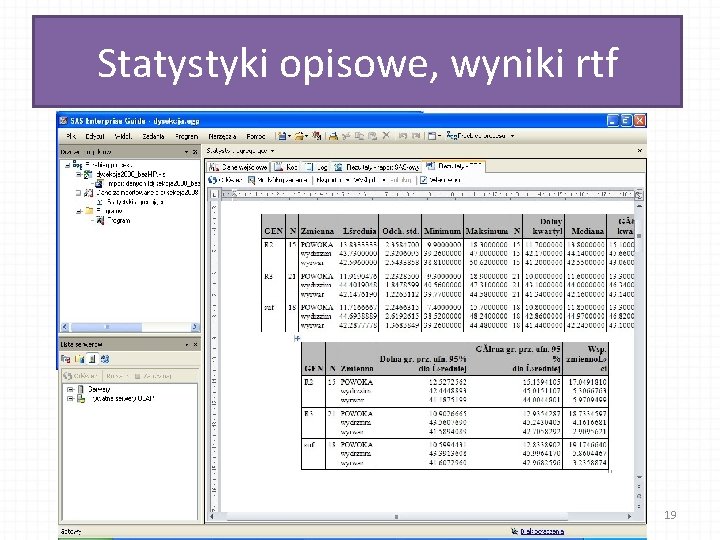Click the project tree horizontal scrollbar thumb

[106, 327]
